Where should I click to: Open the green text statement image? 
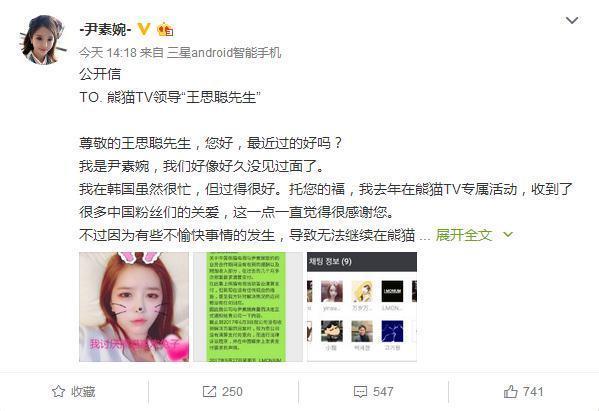tap(248, 307)
